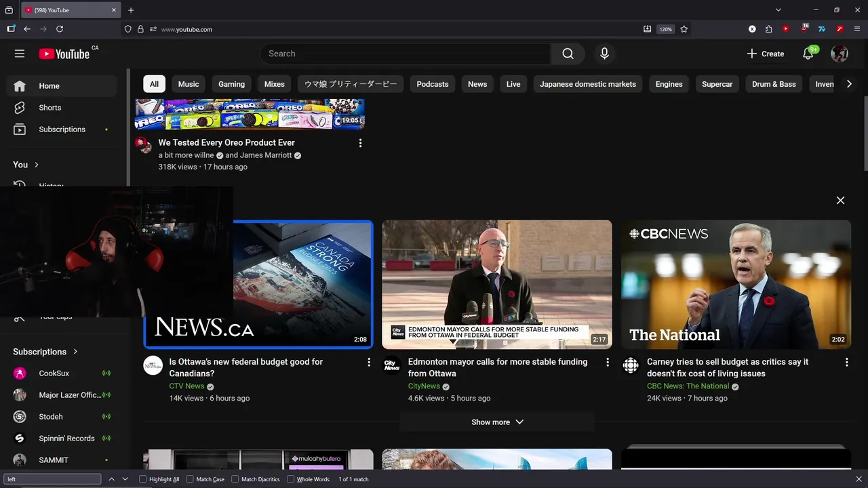The height and width of the screenshot is (488, 868).
Task: Open the Extensions puzzle icon
Action: point(768,29)
